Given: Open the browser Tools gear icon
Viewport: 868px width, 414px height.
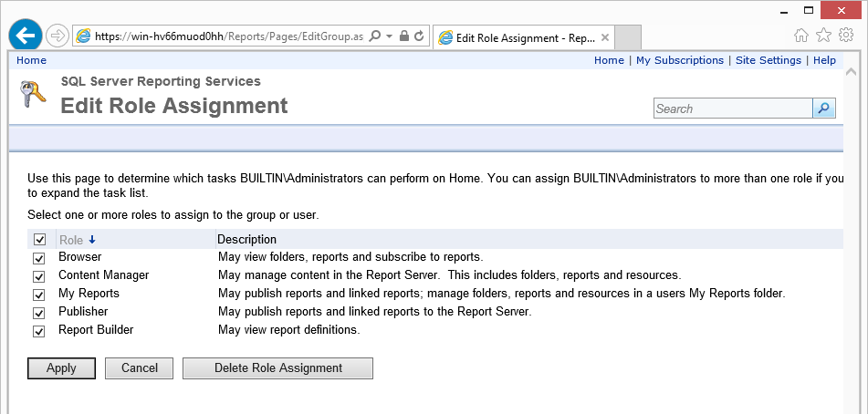Looking at the screenshot, I should click(x=845, y=36).
